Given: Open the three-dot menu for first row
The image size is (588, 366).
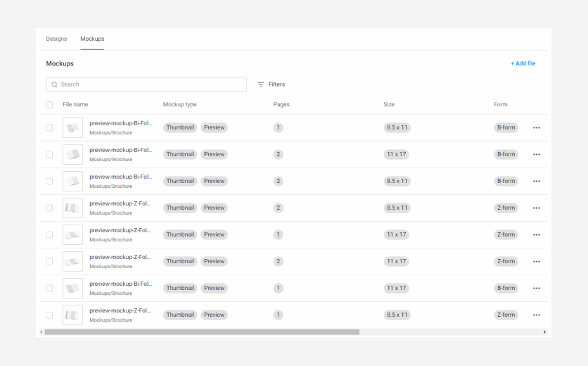Looking at the screenshot, I should click(537, 128).
